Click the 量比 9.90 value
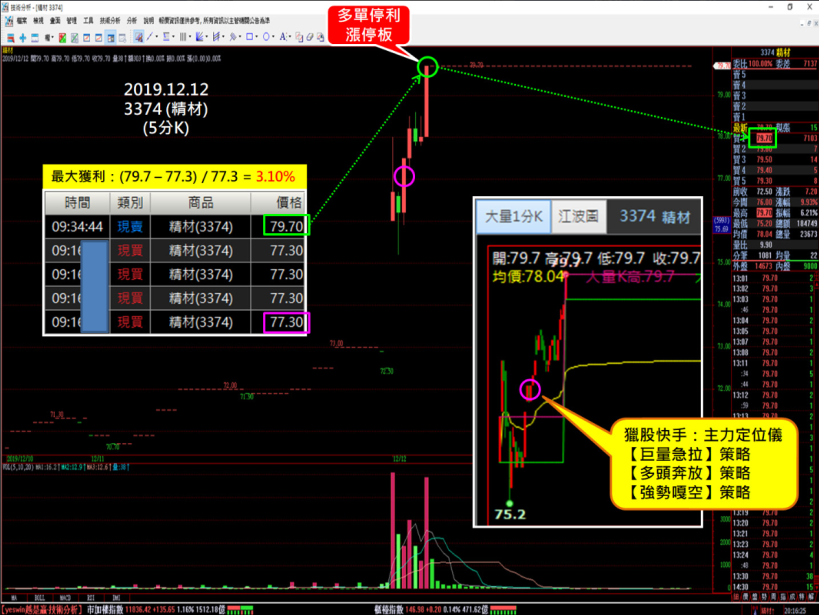 tap(766, 245)
